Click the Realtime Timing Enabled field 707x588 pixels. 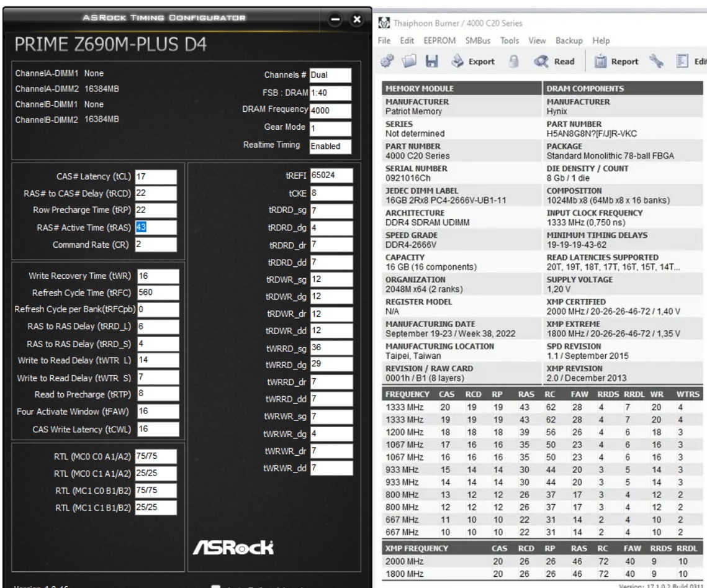coord(330,146)
